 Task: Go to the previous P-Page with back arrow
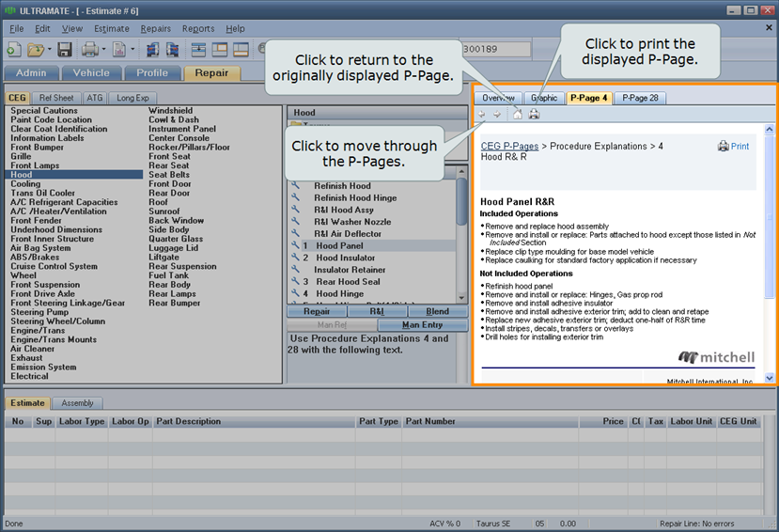coord(482,115)
